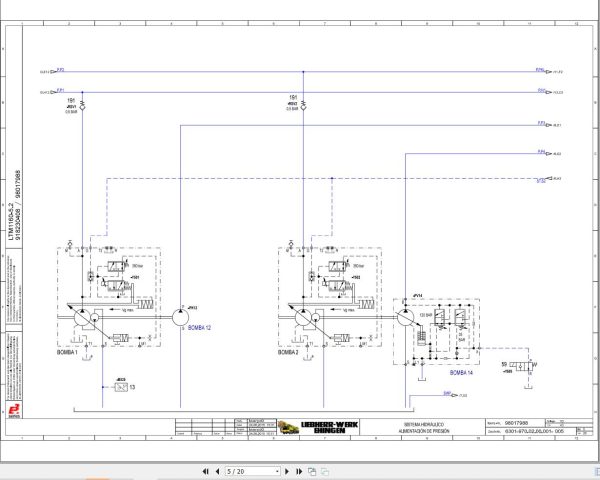This screenshot has height=480, width=600.
Task: Click the BOMBA 14 label
Action: point(461,372)
